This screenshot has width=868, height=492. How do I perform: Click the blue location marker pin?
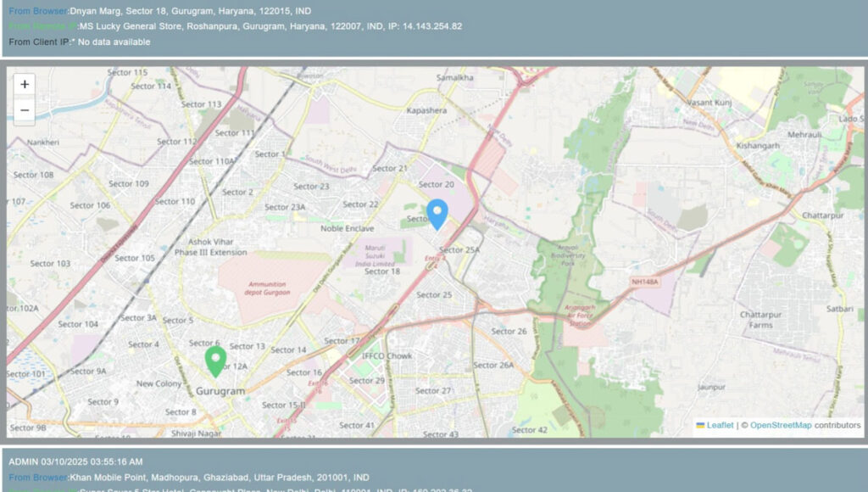coord(437,213)
